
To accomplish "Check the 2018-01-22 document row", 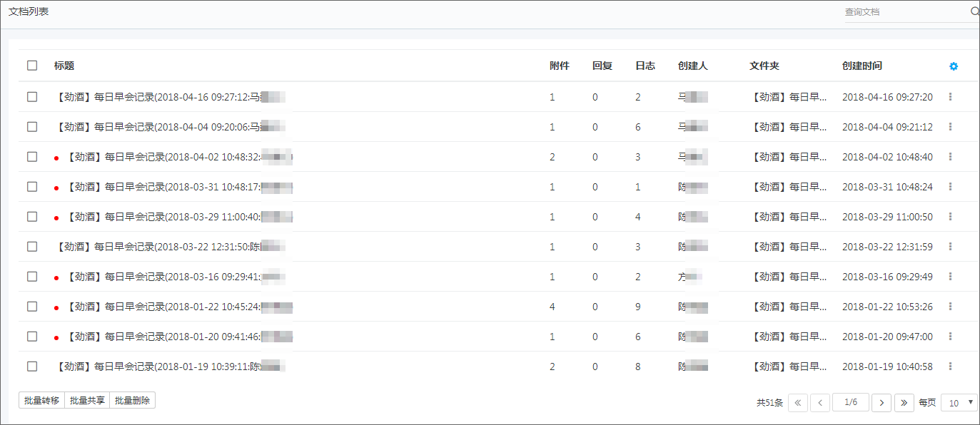I will pyautogui.click(x=32, y=306).
